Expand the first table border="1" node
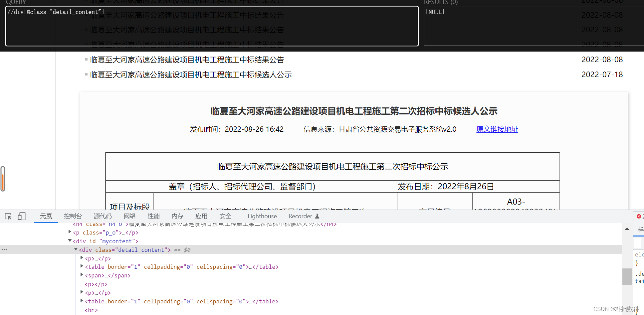The width and height of the screenshot is (644, 315). click(x=82, y=266)
